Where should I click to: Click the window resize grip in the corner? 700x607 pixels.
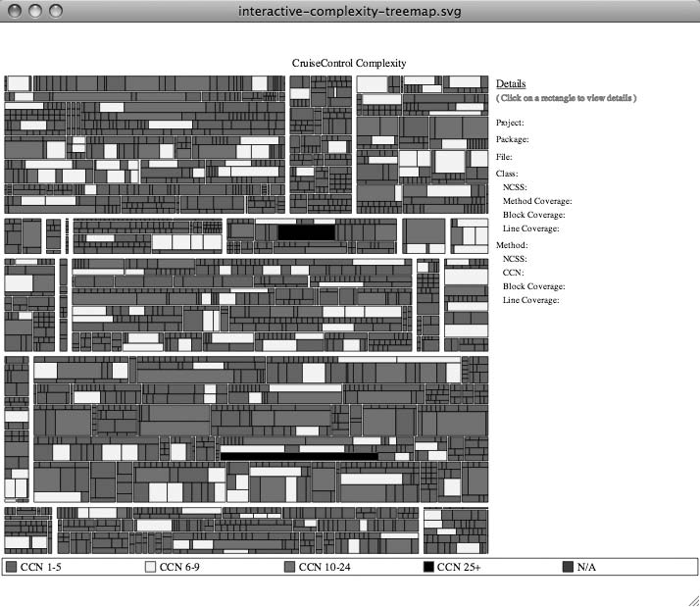[691, 598]
